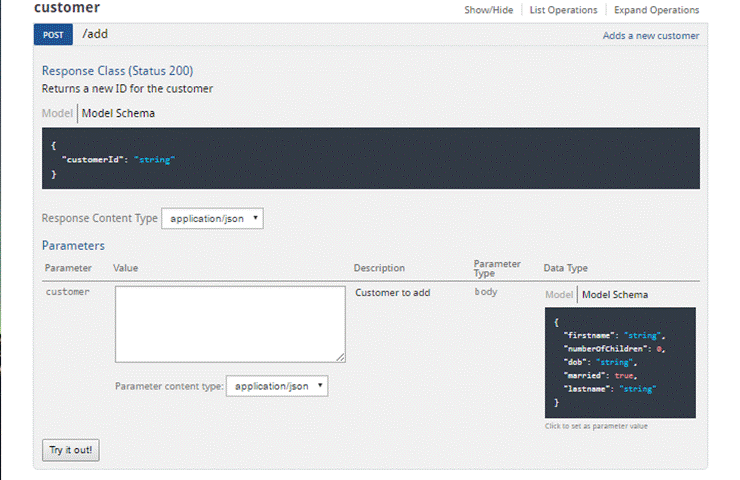Click into the customer body textarea

230,323
